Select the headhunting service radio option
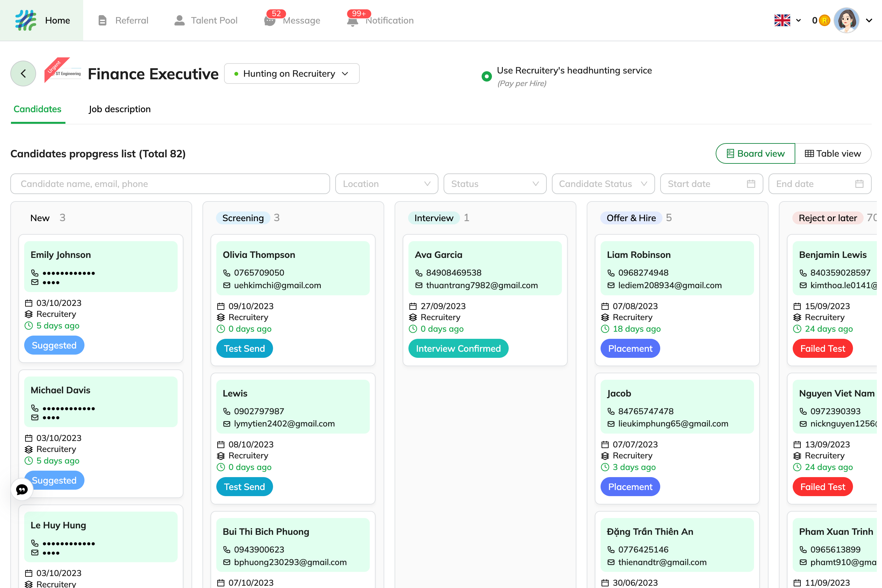882x588 pixels. tap(486, 76)
